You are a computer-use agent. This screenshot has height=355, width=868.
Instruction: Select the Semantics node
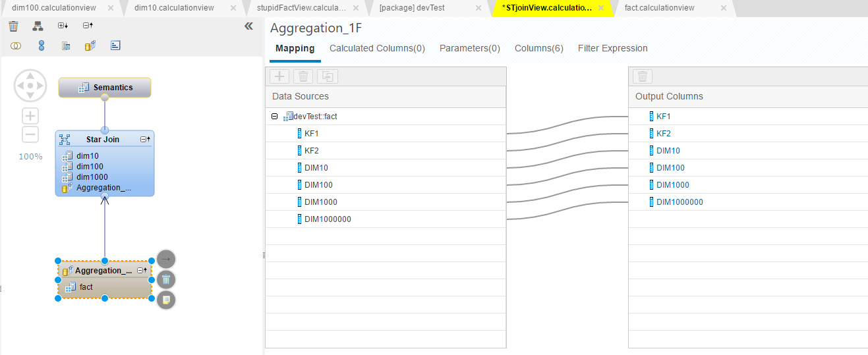(x=105, y=87)
